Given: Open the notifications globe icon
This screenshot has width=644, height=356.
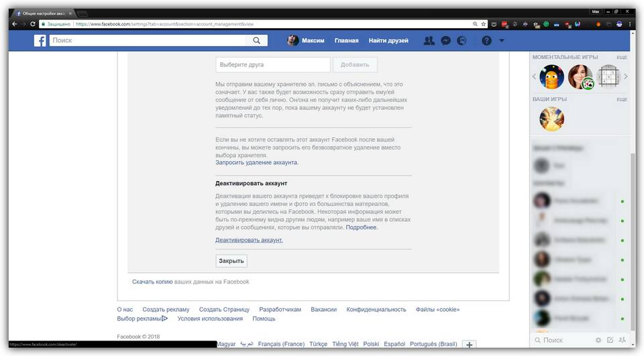Looking at the screenshot, I should 462,41.
